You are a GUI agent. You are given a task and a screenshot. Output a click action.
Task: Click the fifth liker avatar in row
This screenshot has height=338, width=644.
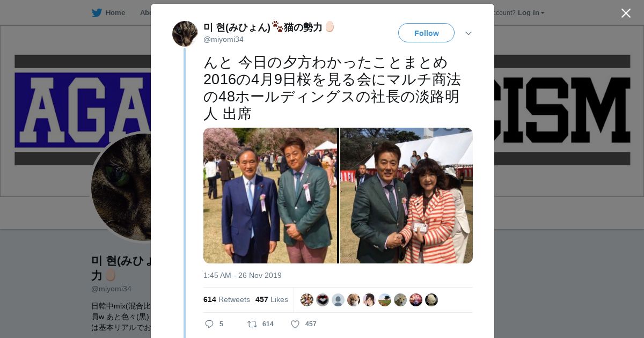(x=369, y=300)
